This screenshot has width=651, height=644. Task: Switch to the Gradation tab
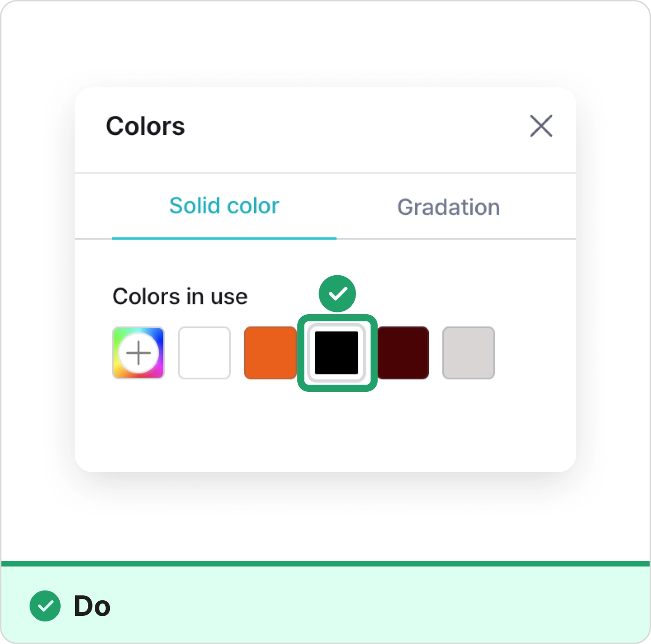[449, 207]
